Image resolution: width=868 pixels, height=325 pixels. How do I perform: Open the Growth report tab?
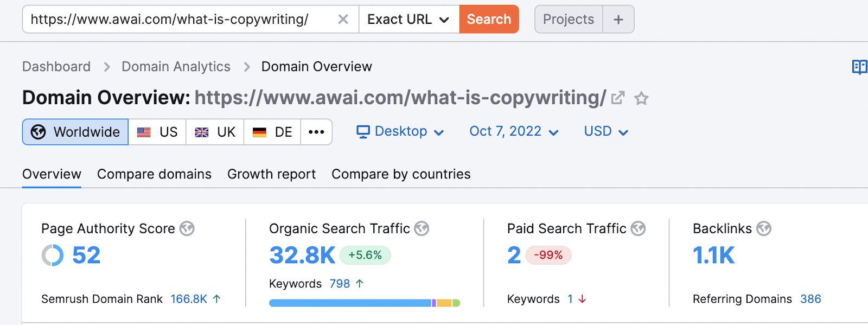pos(271,174)
